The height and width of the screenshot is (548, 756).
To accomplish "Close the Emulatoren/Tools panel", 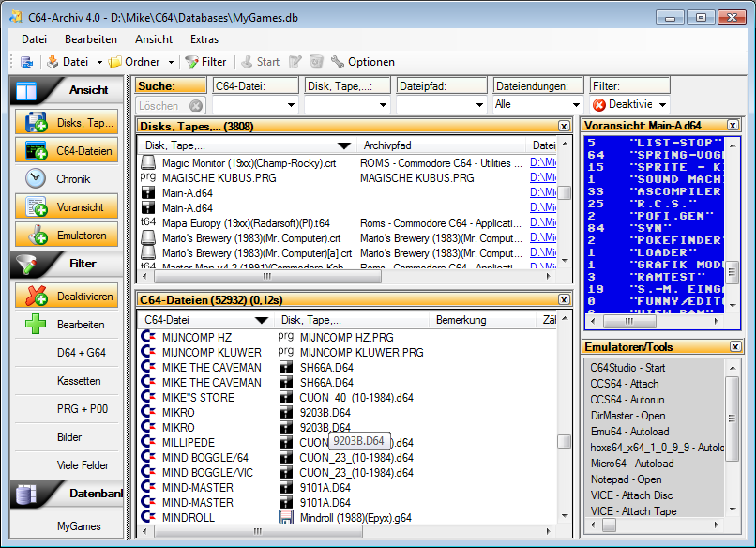I will point(734,346).
